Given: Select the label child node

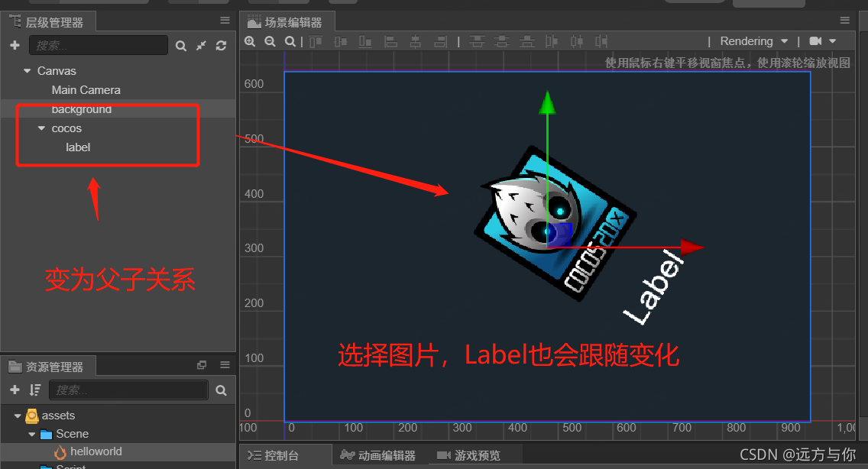Looking at the screenshot, I should click(x=78, y=147).
